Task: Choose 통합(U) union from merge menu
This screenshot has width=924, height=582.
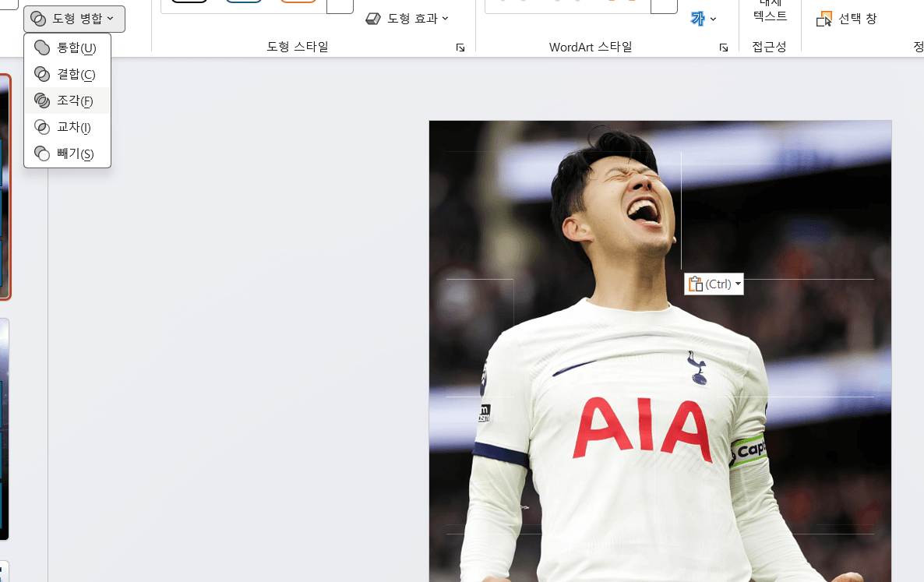Action: [67, 48]
